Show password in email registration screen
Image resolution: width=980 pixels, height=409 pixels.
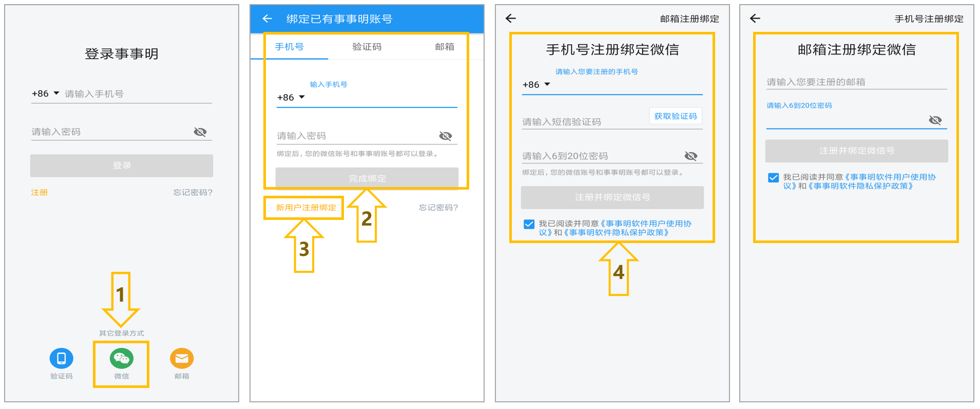[x=935, y=120]
